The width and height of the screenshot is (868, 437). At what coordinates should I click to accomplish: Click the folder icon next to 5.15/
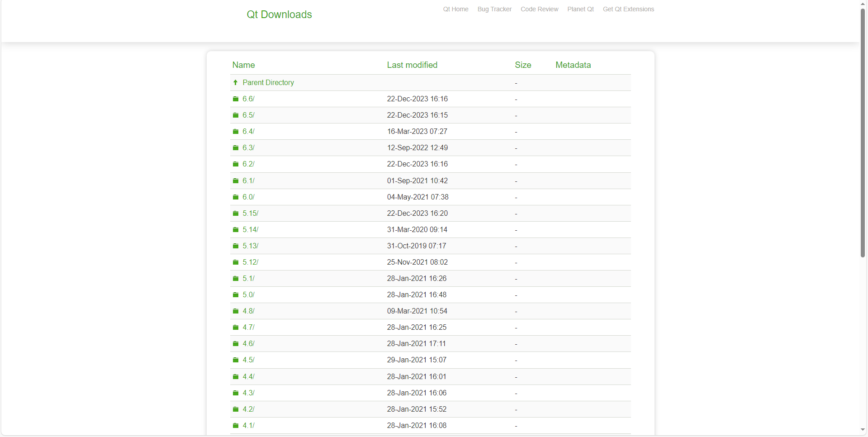click(x=236, y=213)
